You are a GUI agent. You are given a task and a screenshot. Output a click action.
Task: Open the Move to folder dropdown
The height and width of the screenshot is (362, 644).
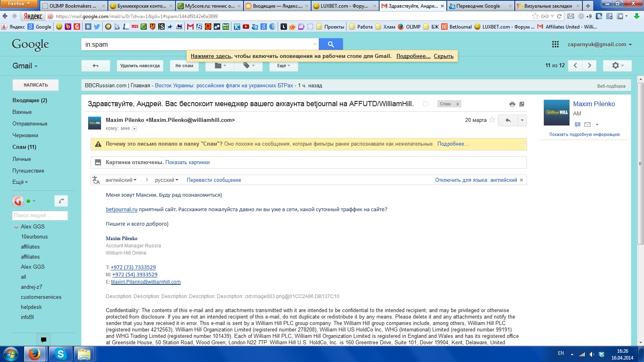tap(220, 66)
